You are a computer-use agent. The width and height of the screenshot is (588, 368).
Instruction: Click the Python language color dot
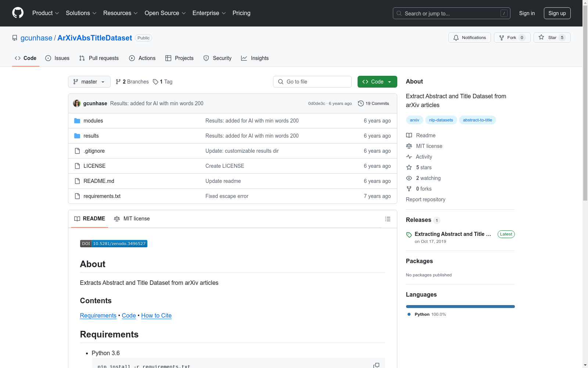(409, 314)
